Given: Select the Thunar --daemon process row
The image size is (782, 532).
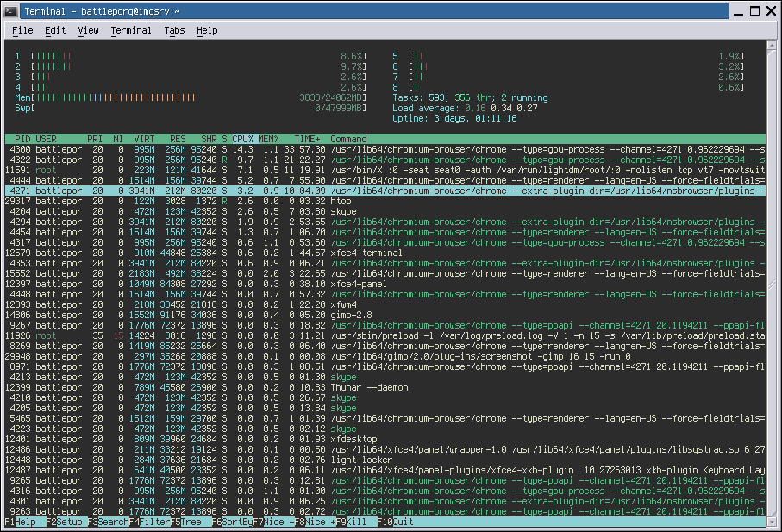Looking at the screenshot, I should pyautogui.click(x=385, y=387).
